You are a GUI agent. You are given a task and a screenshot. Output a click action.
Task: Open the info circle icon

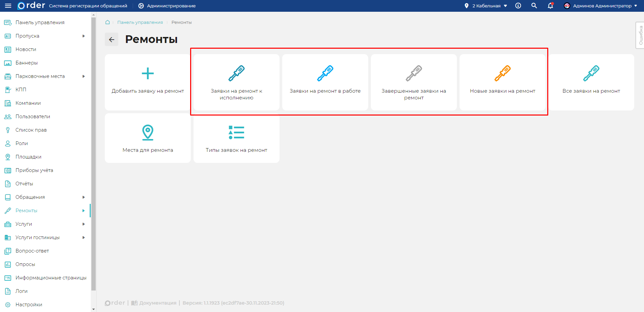click(x=518, y=6)
